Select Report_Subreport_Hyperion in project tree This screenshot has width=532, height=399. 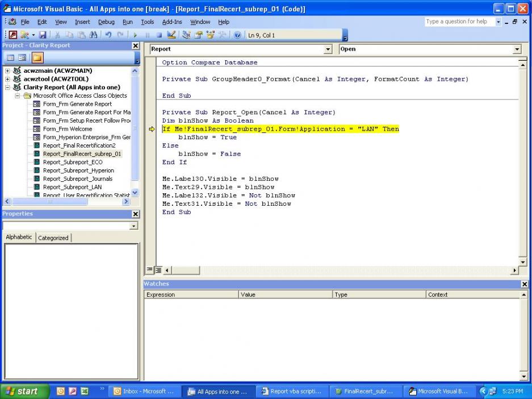click(x=78, y=171)
